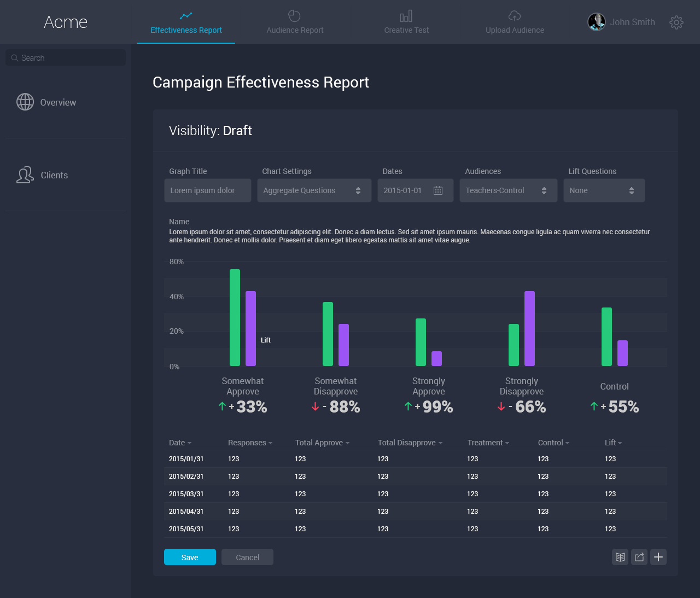Click John Smith's profile avatar
The height and width of the screenshot is (598, 700).
click(x=596, y=22)
